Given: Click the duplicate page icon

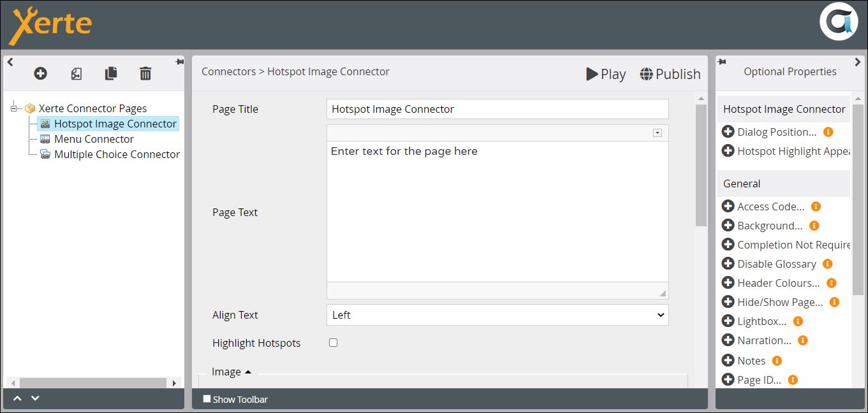Looking at the screenshot, I should tap(111, 74).
